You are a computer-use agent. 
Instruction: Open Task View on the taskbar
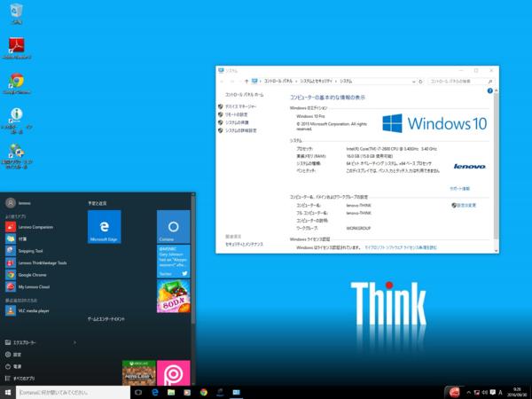tap(138, 393)
